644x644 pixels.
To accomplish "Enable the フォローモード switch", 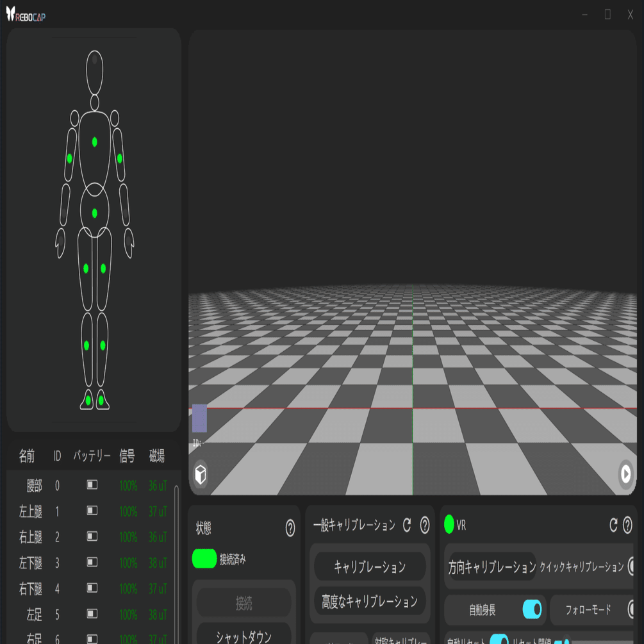I will [632, 609].
